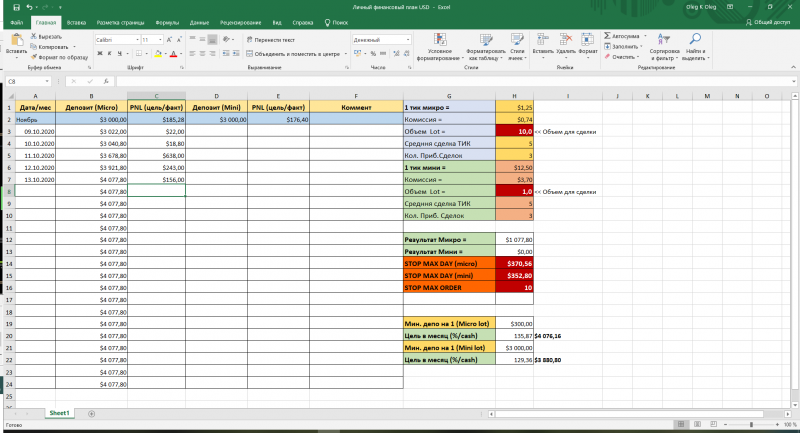Switch to the Рецензирование ribbon tab

(x=240, y=22)
